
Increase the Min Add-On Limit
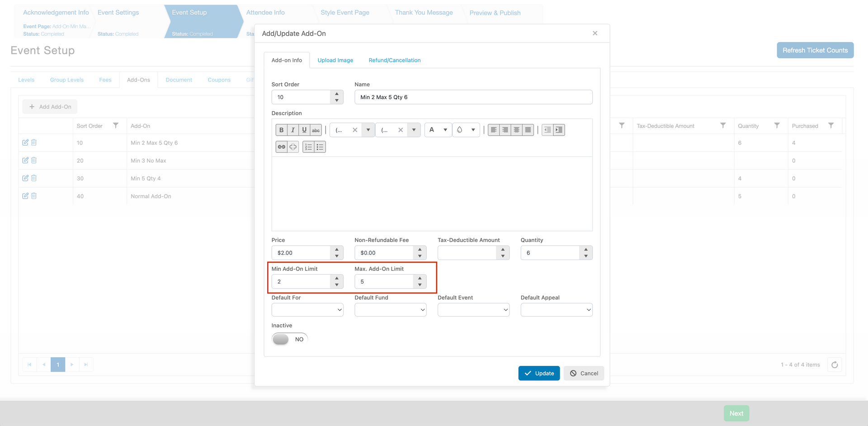[x=337, y=279]
